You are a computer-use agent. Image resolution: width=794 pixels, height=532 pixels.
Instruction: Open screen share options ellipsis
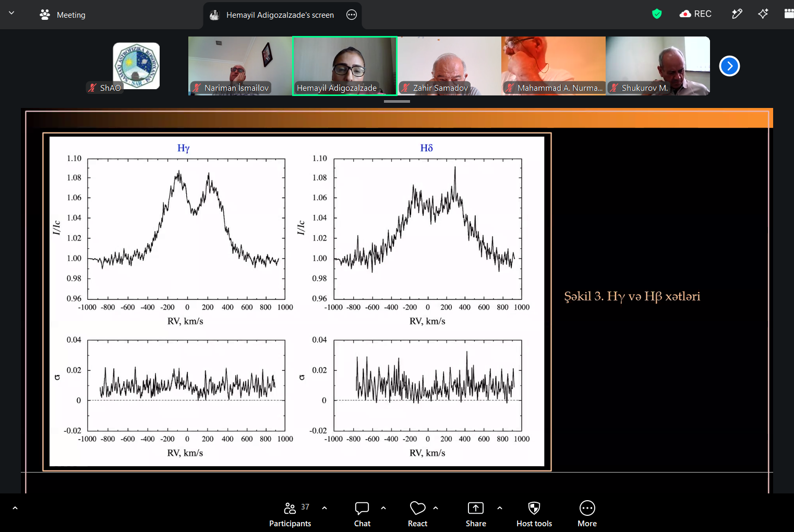352,15
